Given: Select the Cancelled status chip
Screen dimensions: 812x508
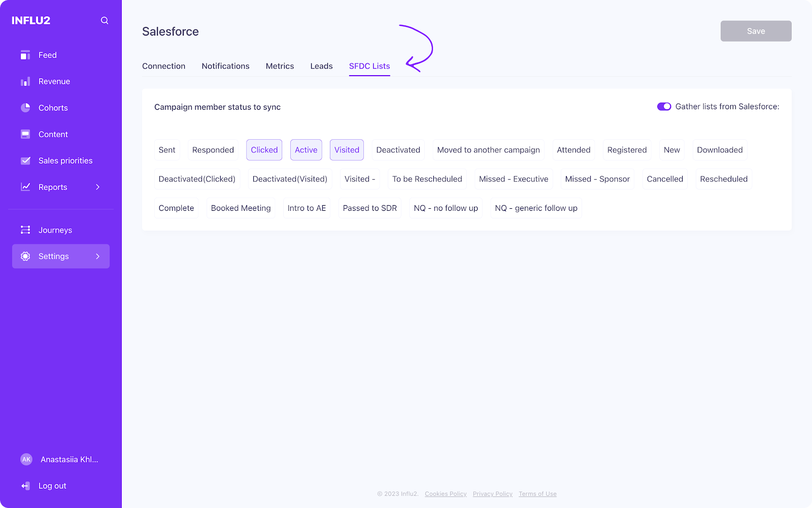Looking at the screenshot, I should (665, 179).
